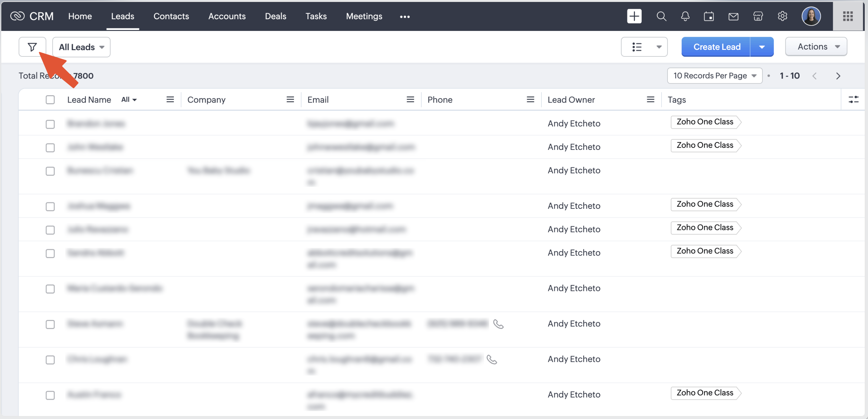
Task: Check the last lead row checkbox
Action: click(x=50, y=395)
